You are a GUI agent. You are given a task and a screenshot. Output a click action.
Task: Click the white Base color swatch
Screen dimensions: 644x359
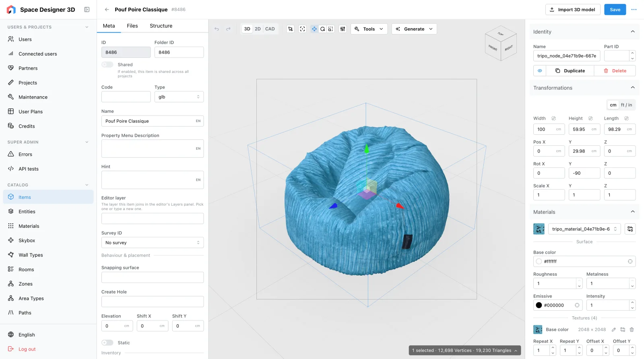(539, 262)
